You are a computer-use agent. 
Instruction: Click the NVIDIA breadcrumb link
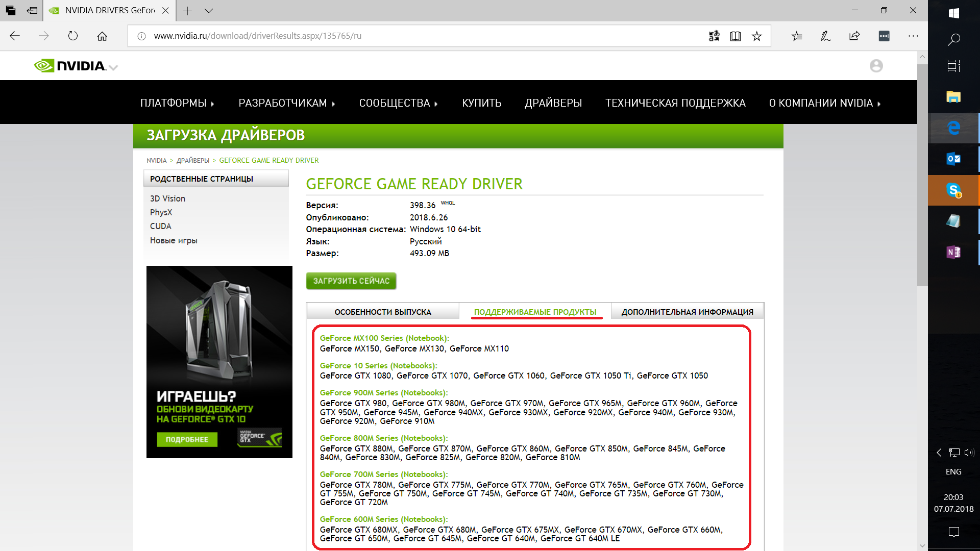pos(157,160)
